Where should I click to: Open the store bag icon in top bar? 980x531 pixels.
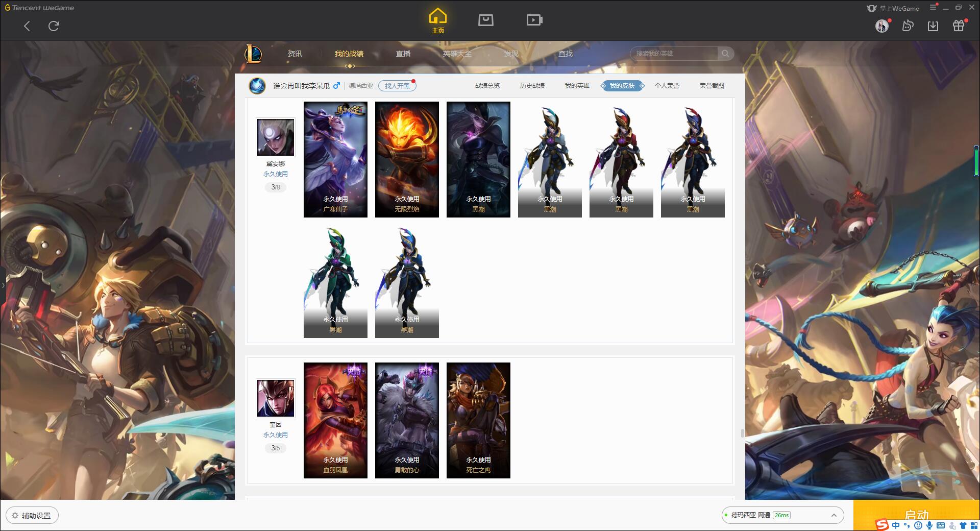[x=485, y=20]
